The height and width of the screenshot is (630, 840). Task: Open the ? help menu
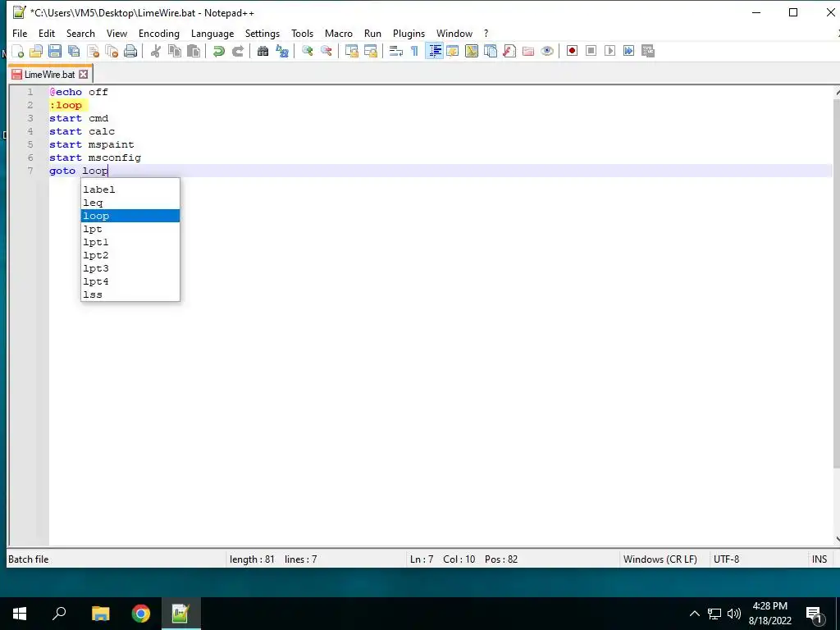486,33
